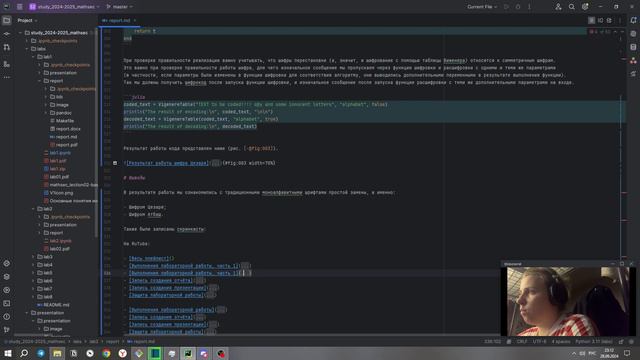This screenshot has height=360, width=640.
Task: Click the Python interpreter indicator in status bar
Action: (594, 341)
